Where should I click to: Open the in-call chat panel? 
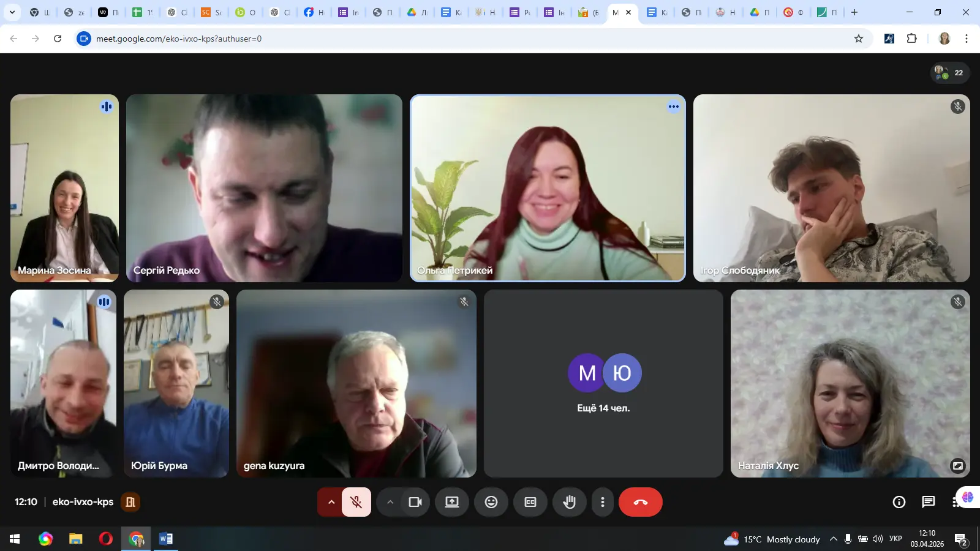[929, 502]
